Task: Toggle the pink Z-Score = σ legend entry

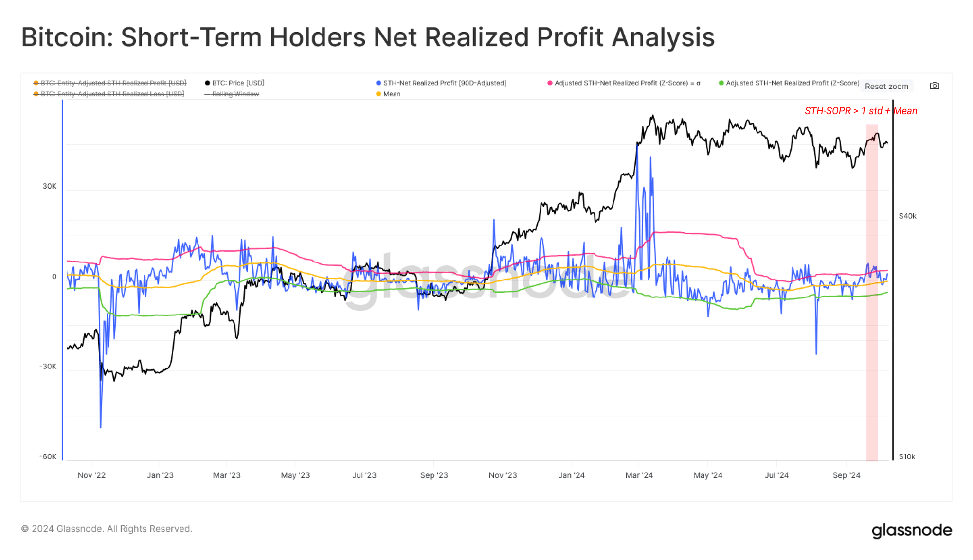Action: [624, 83]
